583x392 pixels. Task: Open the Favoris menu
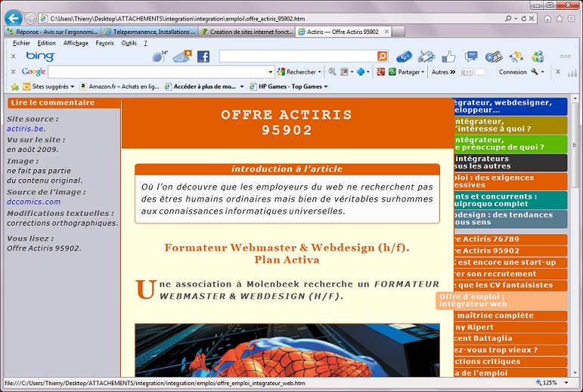tap(104, 43)
